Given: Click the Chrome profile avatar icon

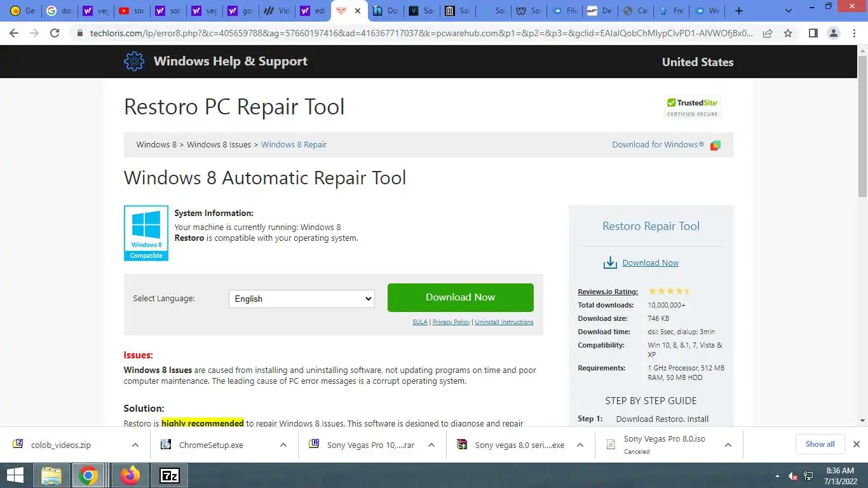Looking at the screenshot, I should pos(834,33).
